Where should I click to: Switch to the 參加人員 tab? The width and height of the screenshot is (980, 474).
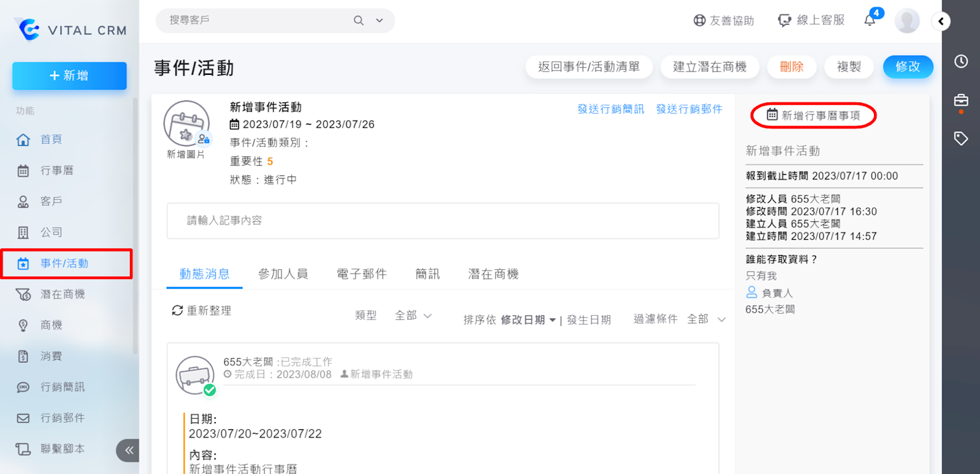283,274
